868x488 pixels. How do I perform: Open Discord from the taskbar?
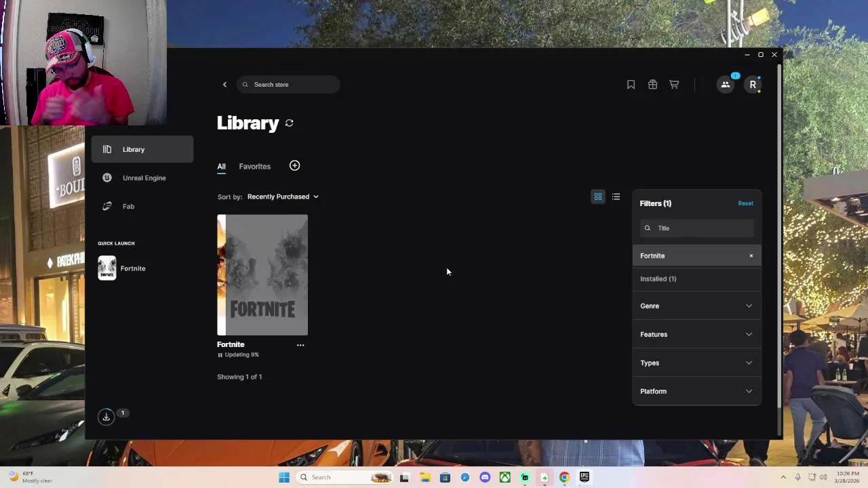[485, 477]
